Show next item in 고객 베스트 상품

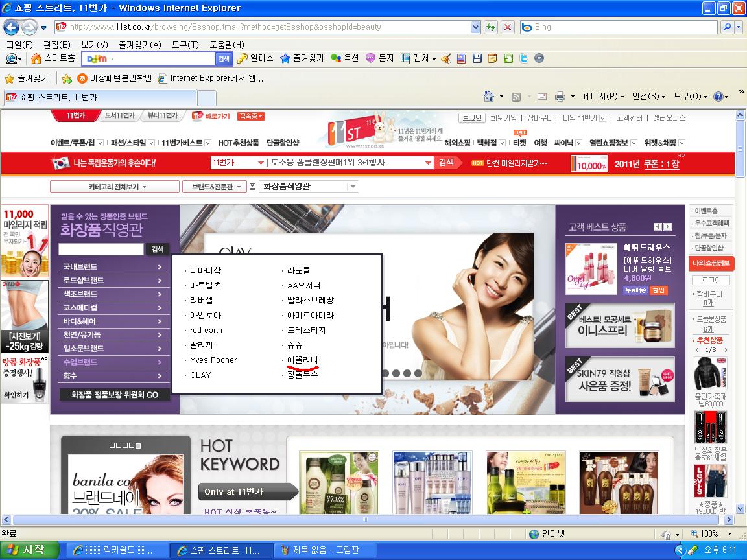pyautogui.click(x=668, y=227)
